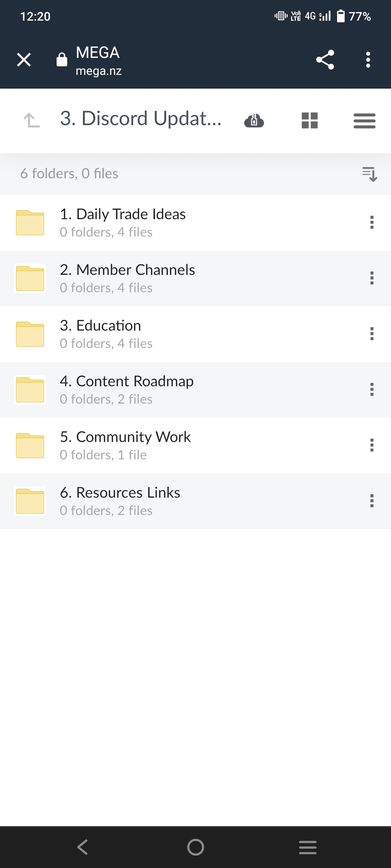Show options for Member Channels folder

371,278
